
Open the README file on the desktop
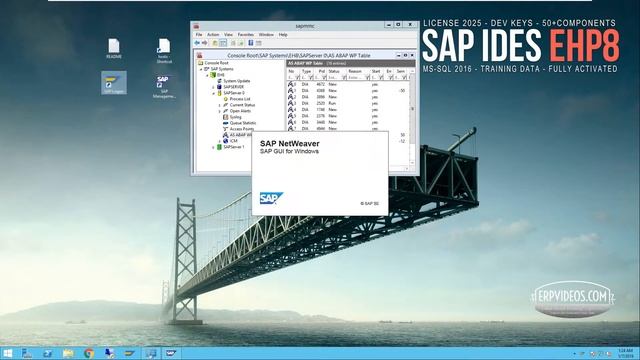[x=114, y=49]
